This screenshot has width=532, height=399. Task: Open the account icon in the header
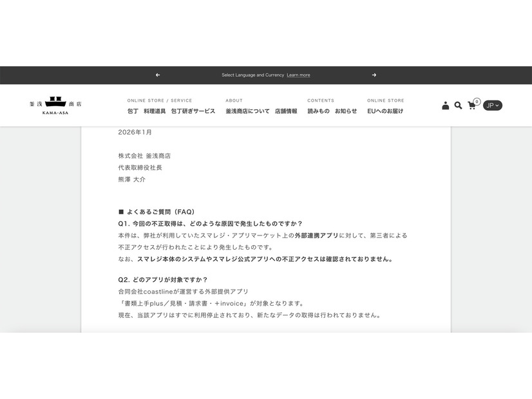pyautogui.click(x=446, y=105)
